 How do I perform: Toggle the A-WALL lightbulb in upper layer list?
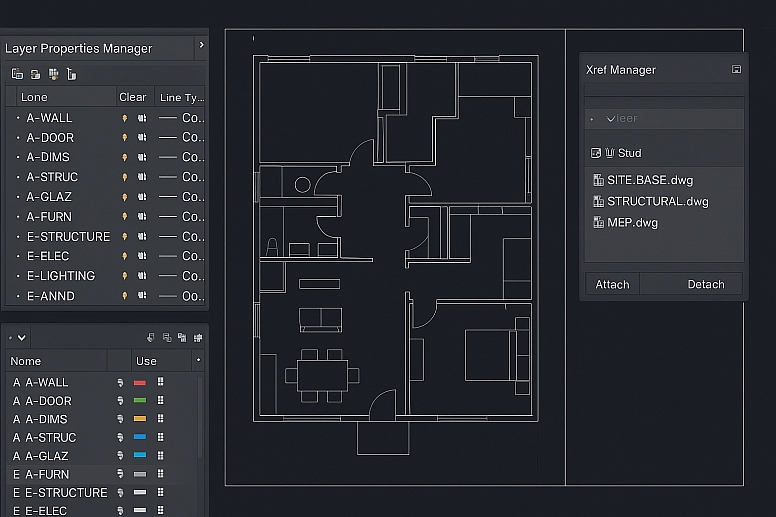coord(125,118)
